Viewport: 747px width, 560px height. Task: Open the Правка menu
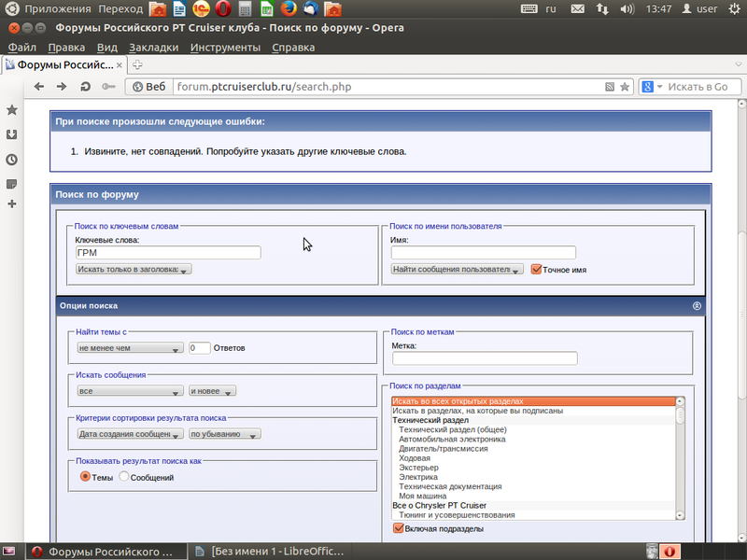click(66, 48)
